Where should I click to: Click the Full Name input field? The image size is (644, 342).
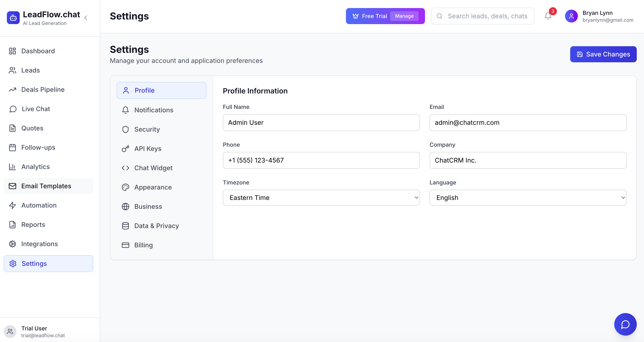pyautogui.click(x=321, y=122)
